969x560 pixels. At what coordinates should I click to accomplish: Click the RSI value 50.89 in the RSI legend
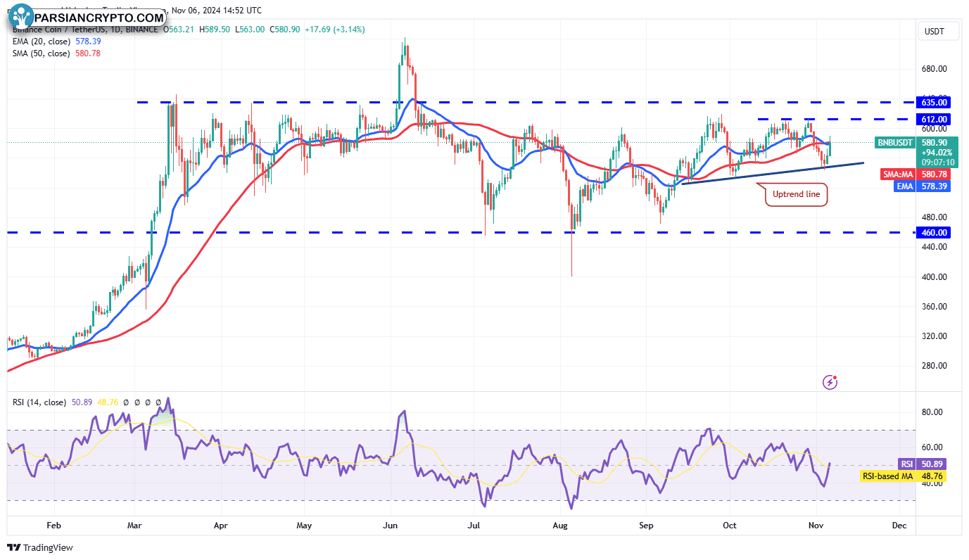tap(81, 402)
